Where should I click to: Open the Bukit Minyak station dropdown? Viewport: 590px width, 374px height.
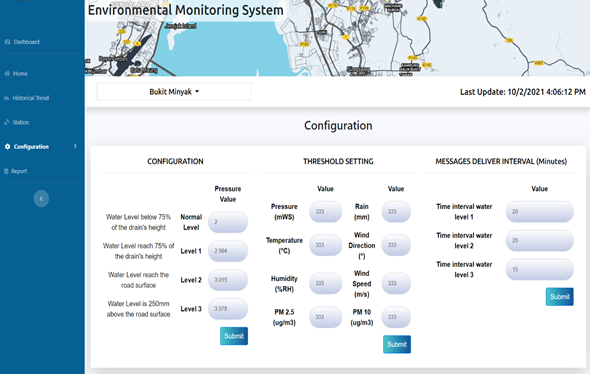174,92
